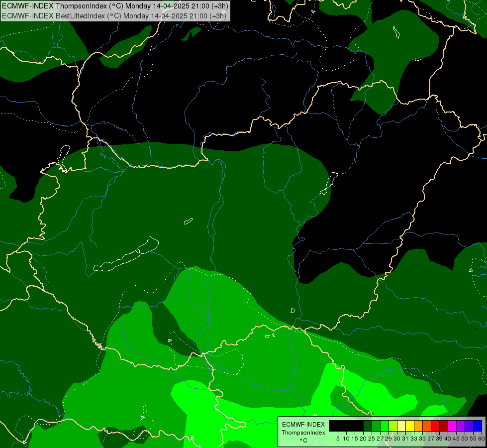Click the dark green 20-25 legend swatch
Image resolution: width=487 pixels, height=448 pixels.
point(368,426)
